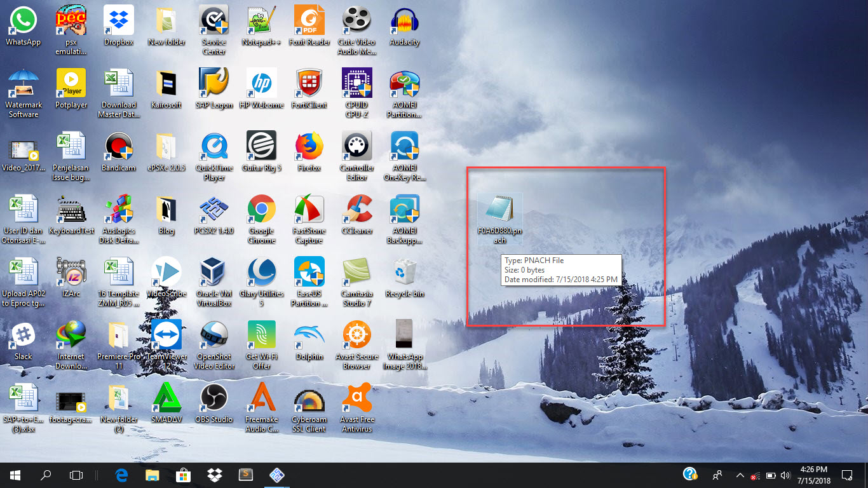Click the taskbar search magnifier
Screen dimensions: 868x488
pyautogui.click(x=46, y=475)
